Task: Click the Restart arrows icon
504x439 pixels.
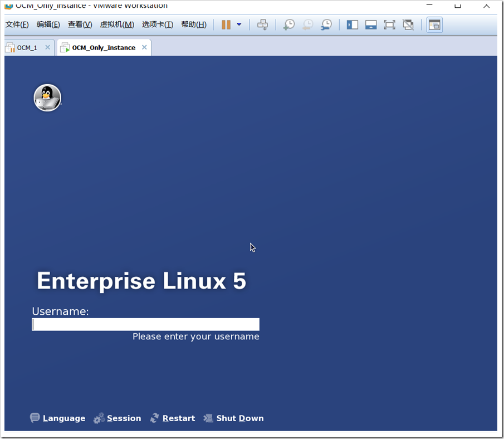Action: pyautogui.click(x=155, y=418)
